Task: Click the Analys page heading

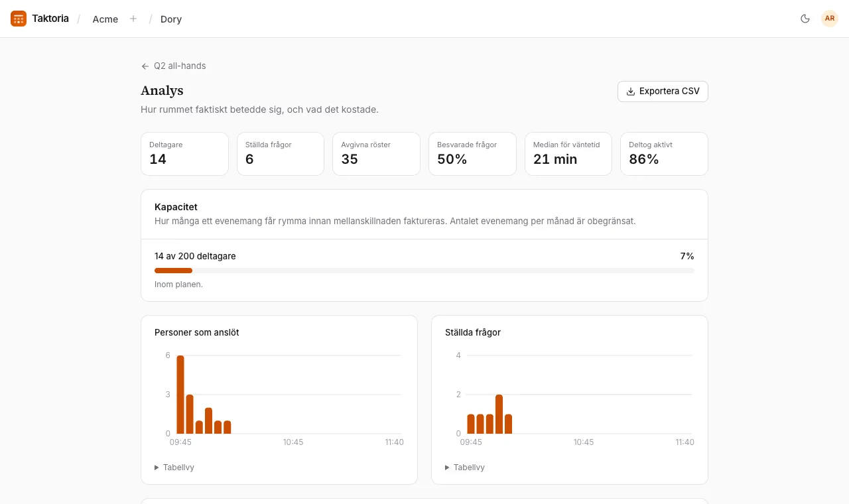Action: click(x=162, y=91)
